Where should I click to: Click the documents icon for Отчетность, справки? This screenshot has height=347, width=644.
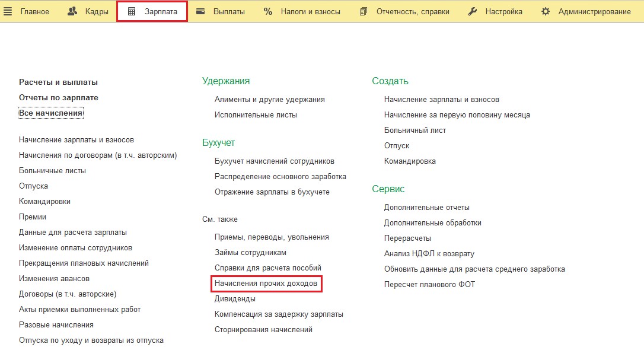[364, 12]
